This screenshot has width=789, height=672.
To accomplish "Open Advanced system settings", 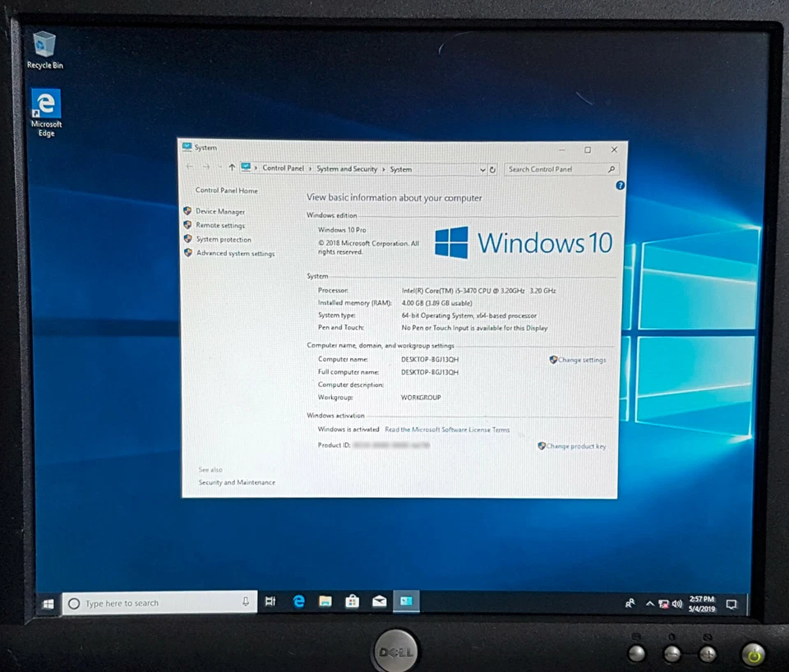I will (x=234, y=253).
